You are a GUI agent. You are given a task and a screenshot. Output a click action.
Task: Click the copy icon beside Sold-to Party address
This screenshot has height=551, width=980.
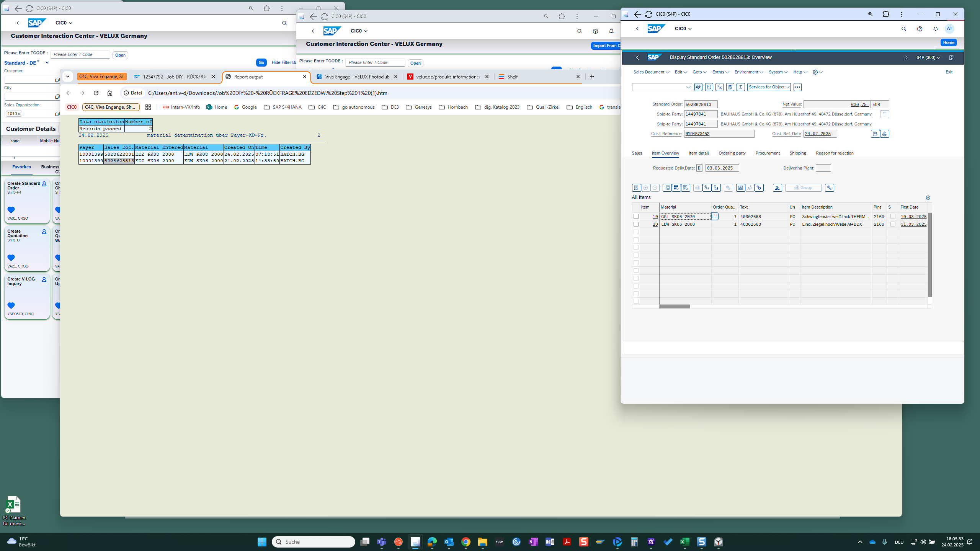884,114
